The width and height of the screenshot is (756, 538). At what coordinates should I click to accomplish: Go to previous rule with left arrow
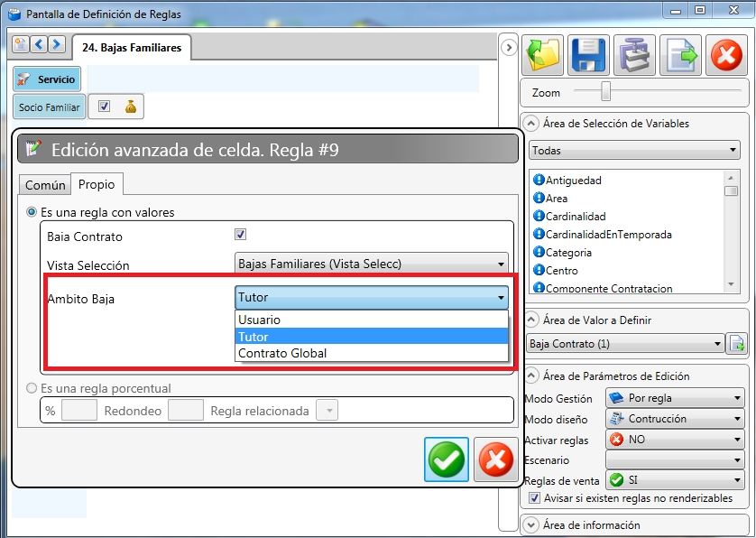pos(39,44)
